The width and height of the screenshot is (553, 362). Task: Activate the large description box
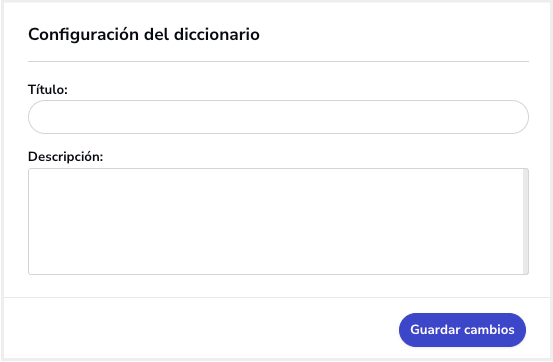[278, 221]
